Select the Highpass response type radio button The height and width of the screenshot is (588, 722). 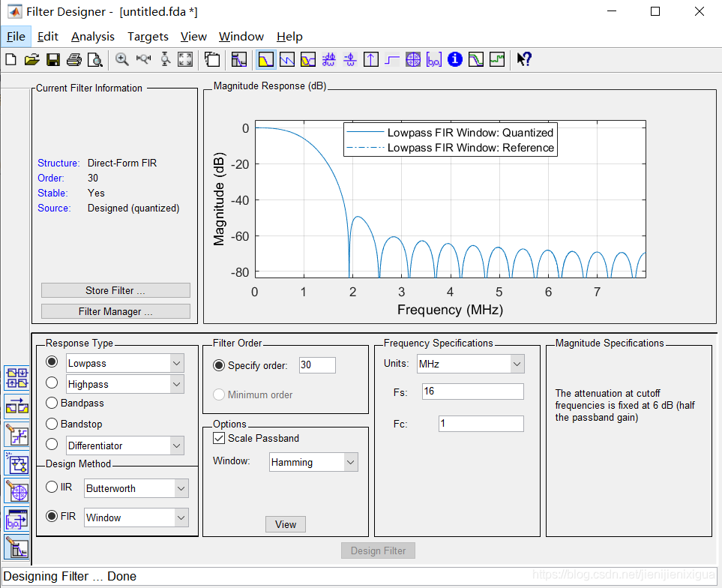coord(52,382)
